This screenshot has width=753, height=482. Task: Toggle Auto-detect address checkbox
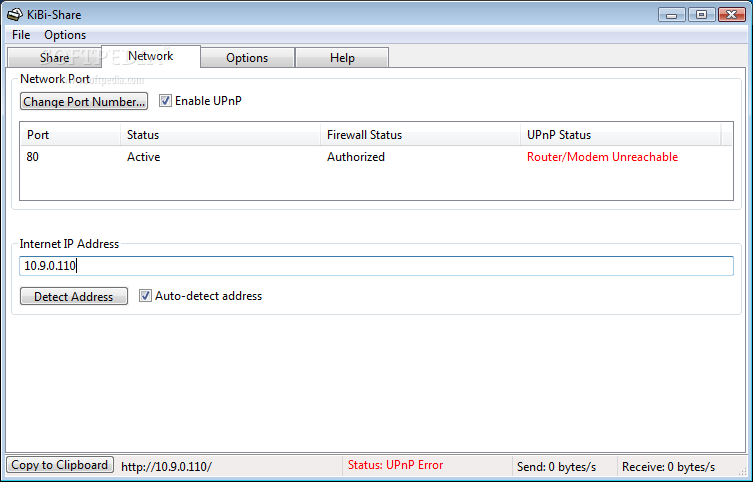click(145, 296)
